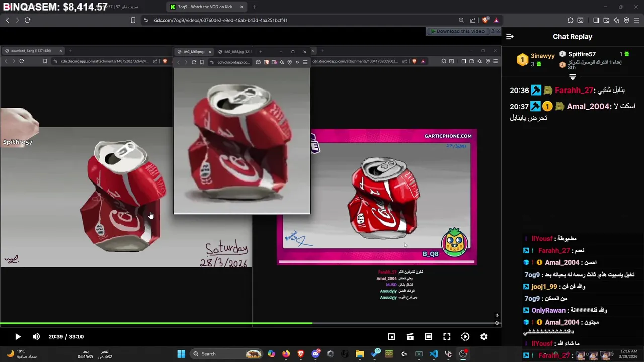Open Firefox from the taskbar
The height and width of the screenshot is (362, 644).
[286, 354]
